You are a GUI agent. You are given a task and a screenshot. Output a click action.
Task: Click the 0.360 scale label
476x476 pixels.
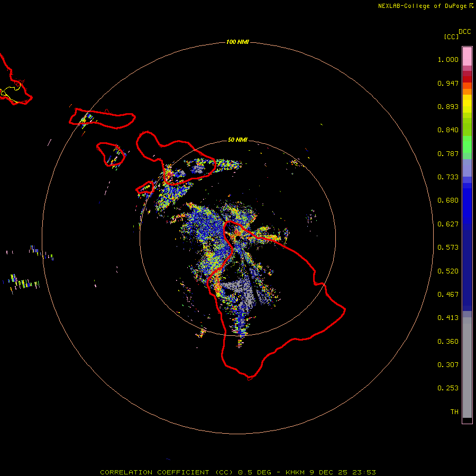[448, 342]
